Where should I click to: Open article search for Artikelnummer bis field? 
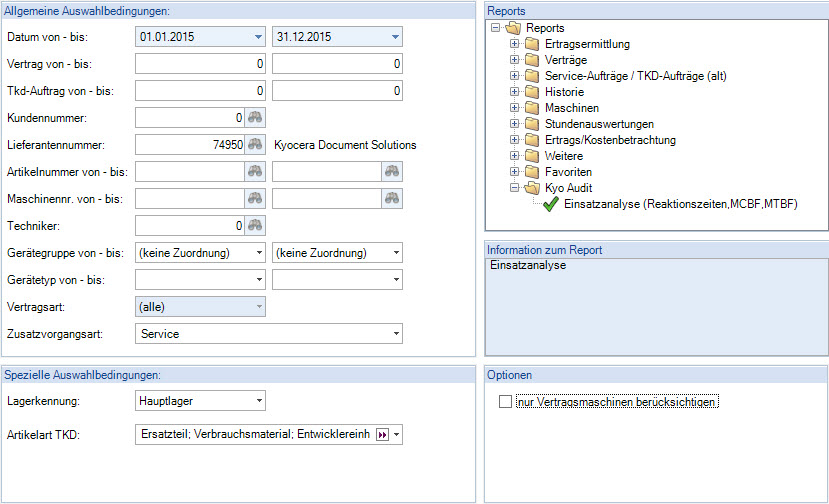[392, 172]
